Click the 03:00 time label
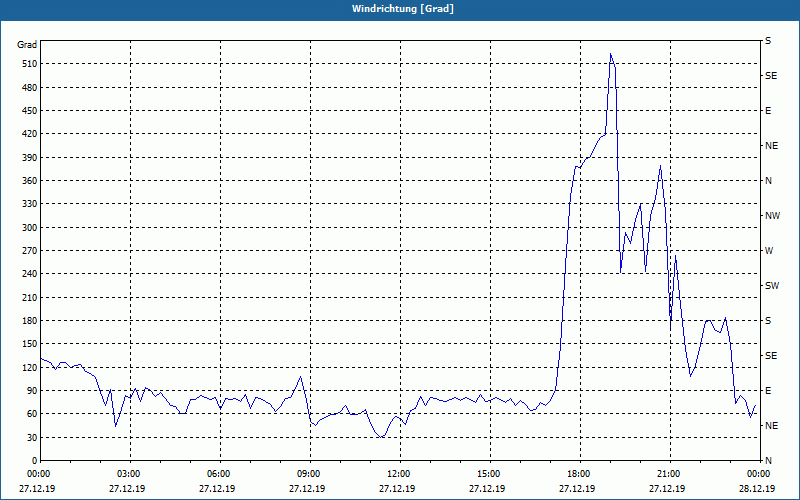The width and height of the screenshot is (800, 500). (130, 473)
